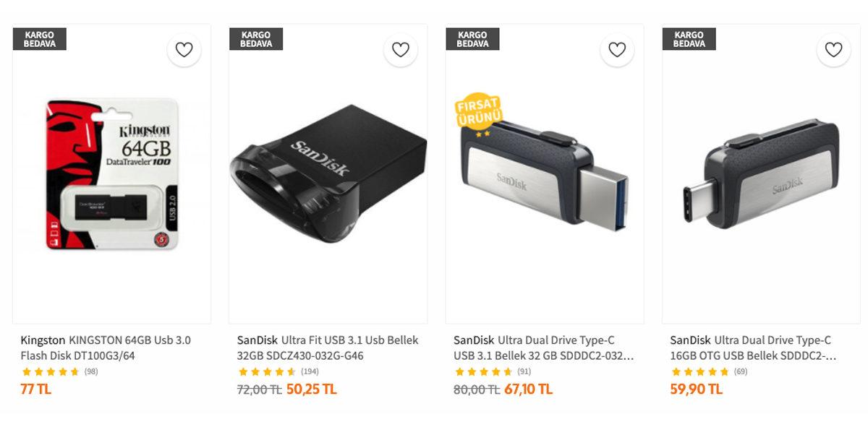Click the star rating with 98 reviews
The image size is (868, 427).
point(51,372)
